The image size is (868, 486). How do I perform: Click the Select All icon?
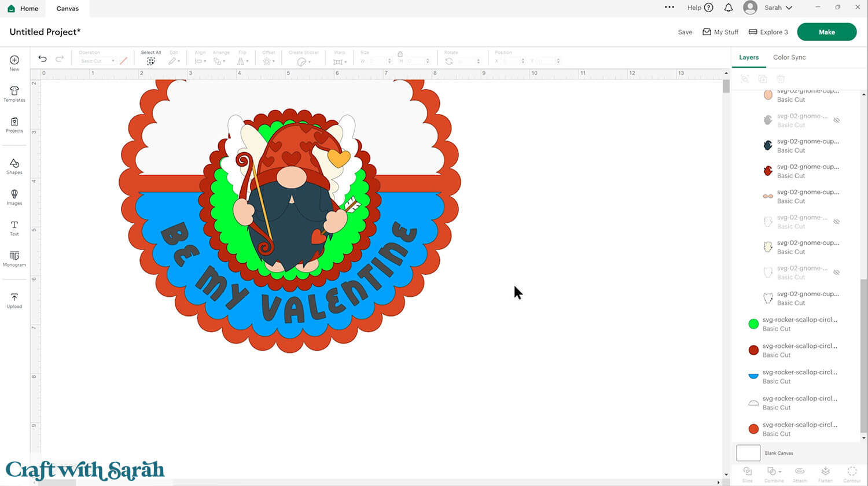tap(150, 61)
